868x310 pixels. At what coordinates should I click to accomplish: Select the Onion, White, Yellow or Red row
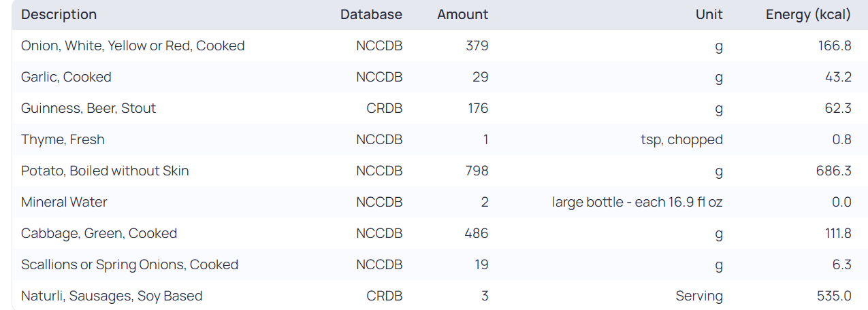[133, 46]
